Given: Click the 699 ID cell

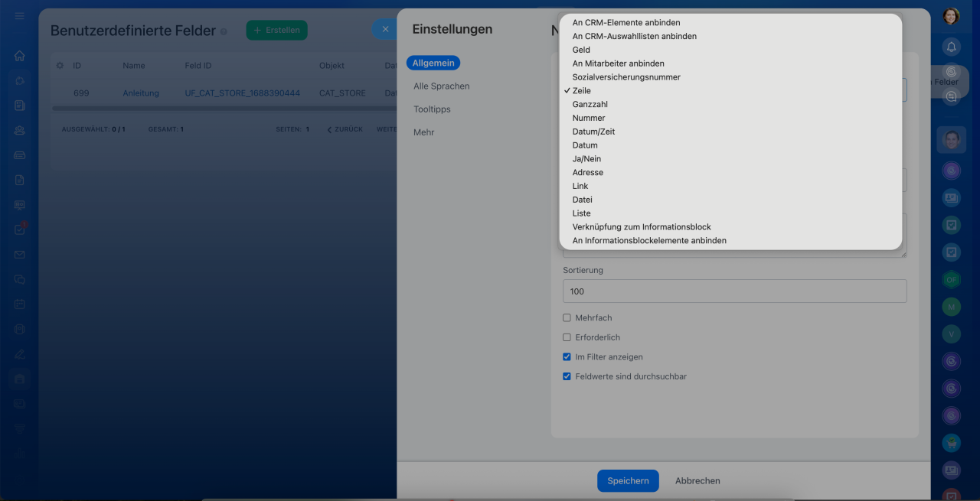Looking at the screenshot, I should [x=81, y=93].
